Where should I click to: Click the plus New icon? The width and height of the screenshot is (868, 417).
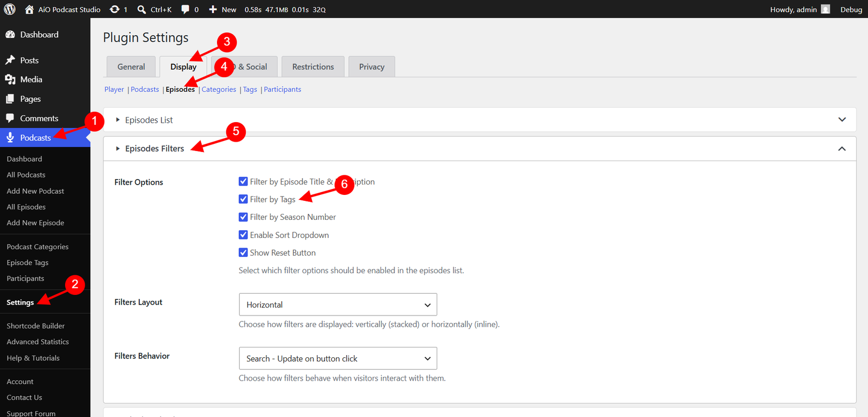213,9
